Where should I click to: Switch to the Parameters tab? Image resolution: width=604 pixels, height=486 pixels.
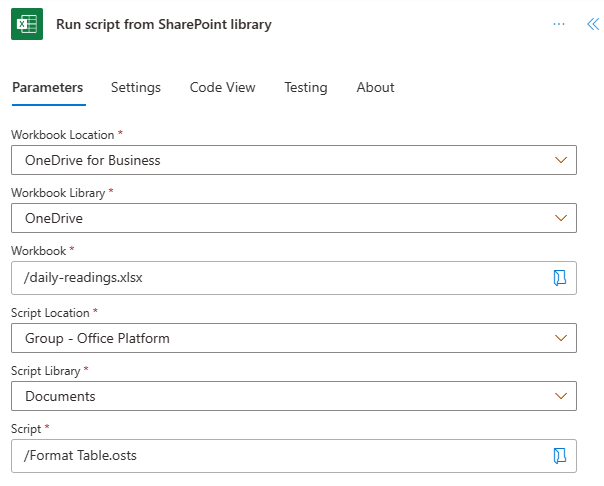(x=47, y=87)
